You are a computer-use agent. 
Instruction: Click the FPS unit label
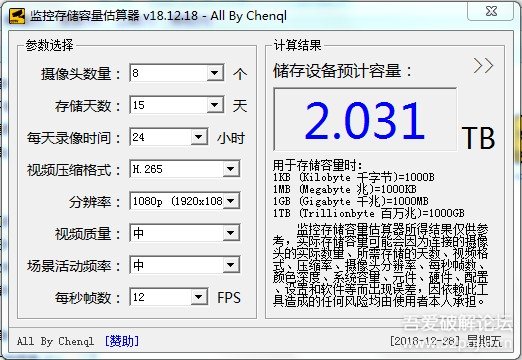(x=229, y=297)
